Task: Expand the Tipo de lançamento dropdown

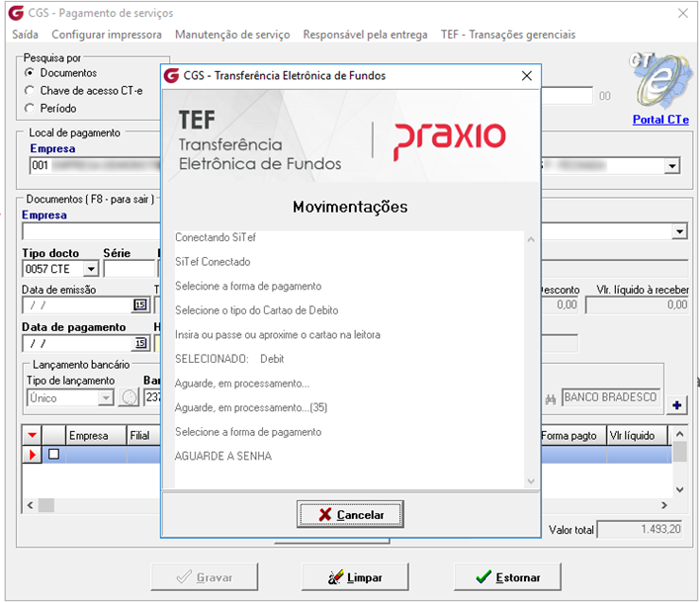Action: coord(106,397)
